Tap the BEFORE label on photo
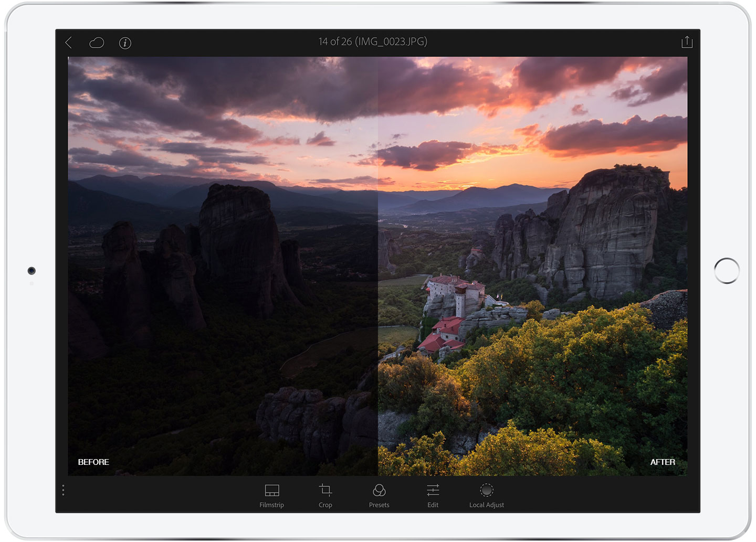The image size is (756, 542). pyautogui.click(x=93, y=462)
